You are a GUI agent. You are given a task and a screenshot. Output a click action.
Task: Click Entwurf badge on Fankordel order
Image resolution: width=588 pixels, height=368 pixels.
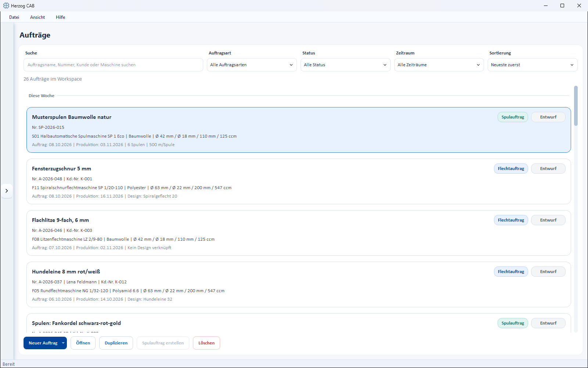click(x=548, y=323)
